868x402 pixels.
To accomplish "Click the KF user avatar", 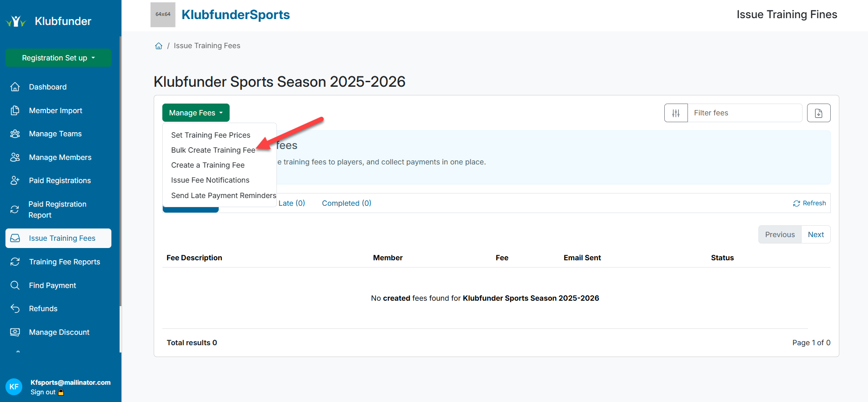I will coord(14,387).
